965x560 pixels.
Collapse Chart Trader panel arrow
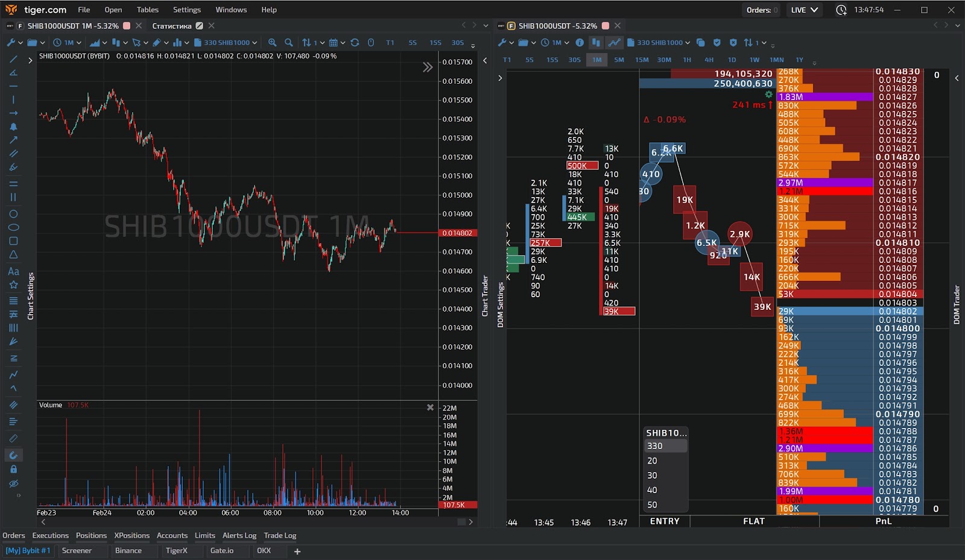[x=485, y=60]
